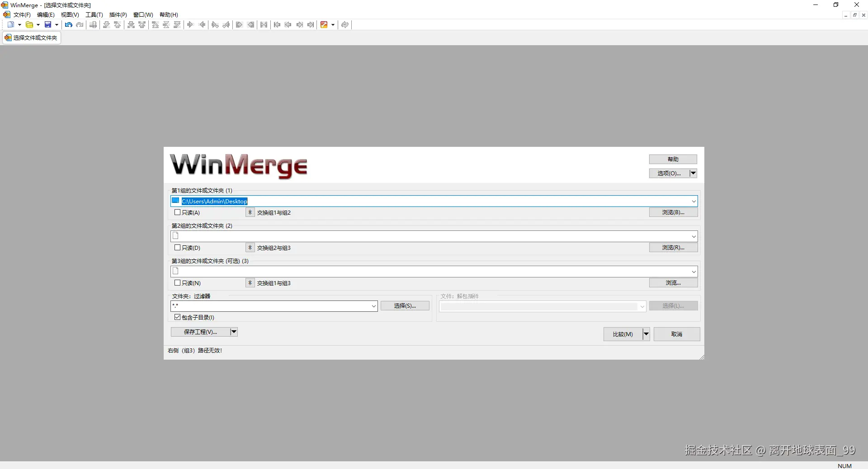The height and width of the screenshot is (469, 868).
Task: Click the 比较(M) button
Action: (x=623, y=334)
